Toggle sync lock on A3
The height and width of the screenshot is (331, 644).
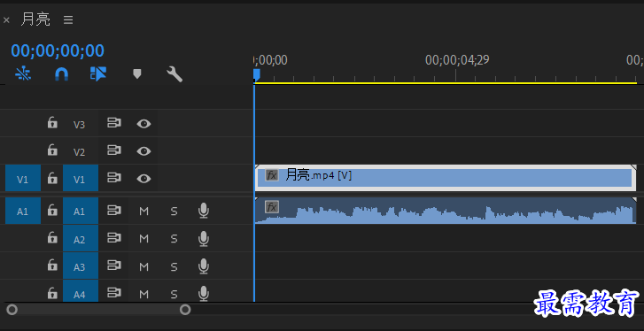[114, 266]
